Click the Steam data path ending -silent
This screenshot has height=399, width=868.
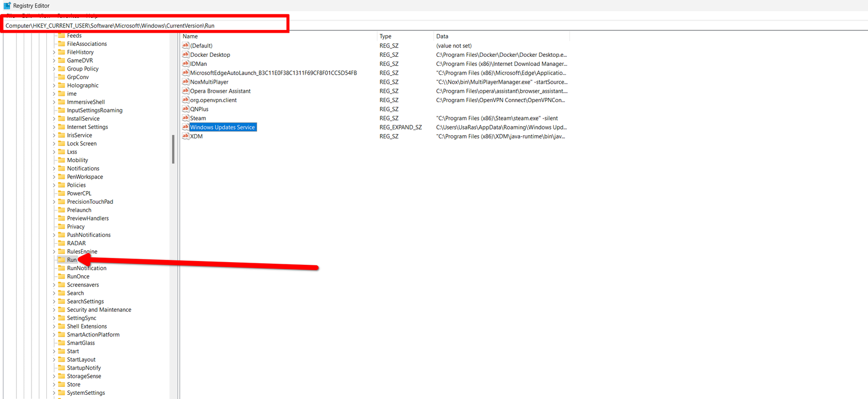[x=497, y=118]
